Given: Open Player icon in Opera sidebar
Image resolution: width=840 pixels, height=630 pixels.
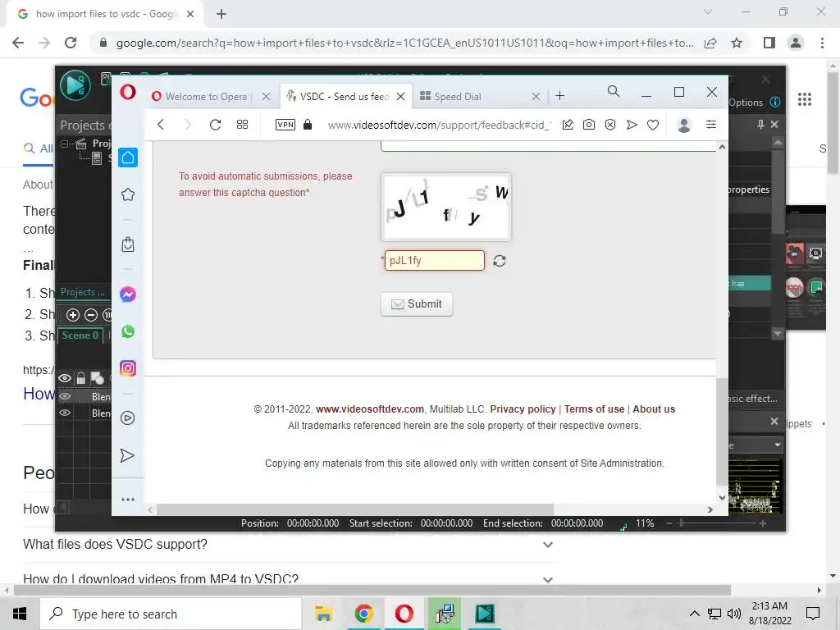Looking at the screenshot, I should (127, 418).
